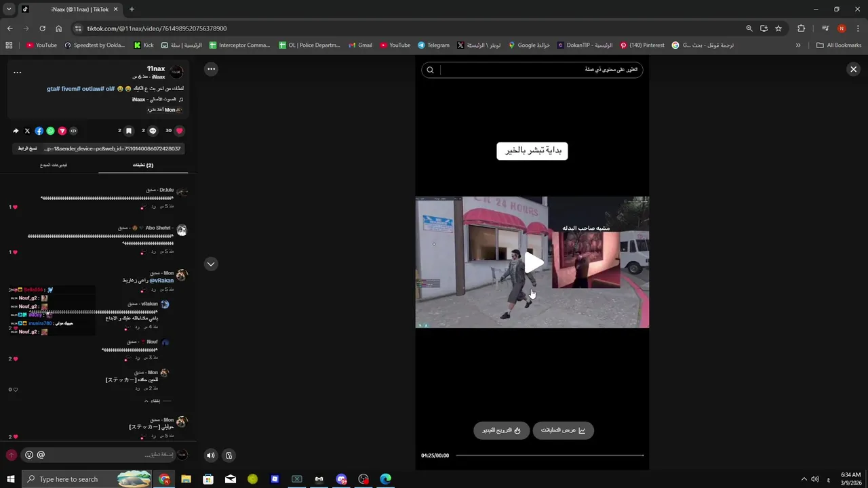Open Abo Shehri's commenter avatar
This screenshot has height=488, width=868.
click(x=182, y=230)
